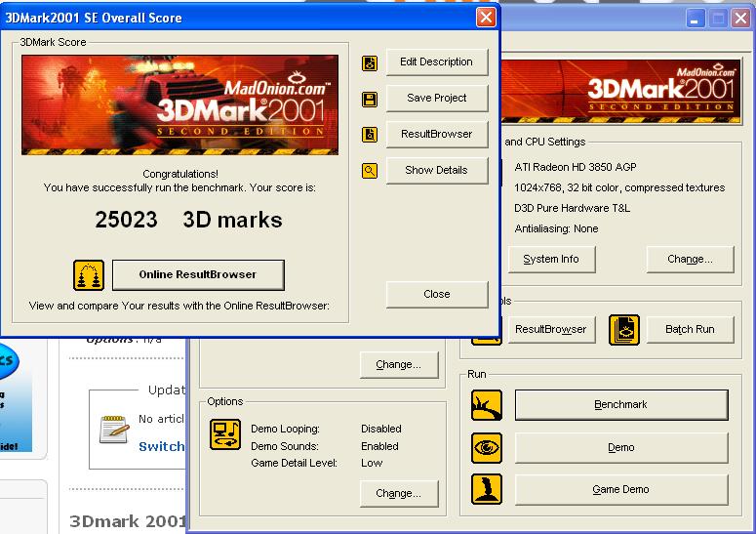Click the Benchmark tree icon in Run section

click(x=487, y=405)
